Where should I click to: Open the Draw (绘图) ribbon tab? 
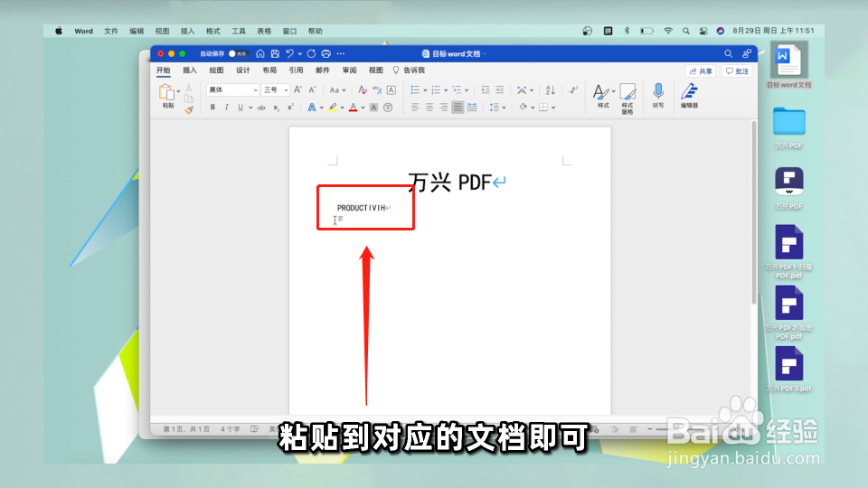pyautogui.click(x=216, y=70)
